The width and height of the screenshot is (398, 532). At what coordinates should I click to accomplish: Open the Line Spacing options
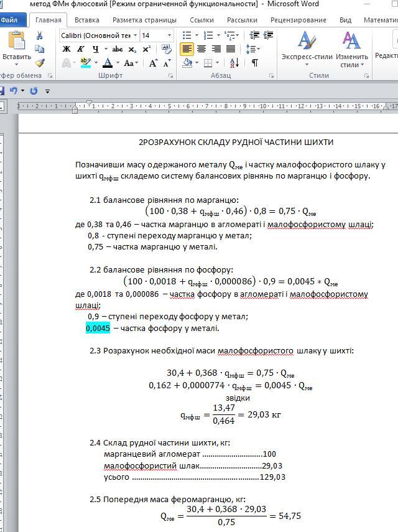tap(252, 49)
